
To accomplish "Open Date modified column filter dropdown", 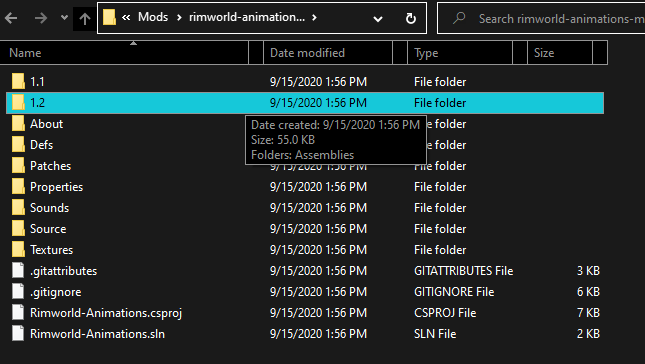I will coord(400,53).
